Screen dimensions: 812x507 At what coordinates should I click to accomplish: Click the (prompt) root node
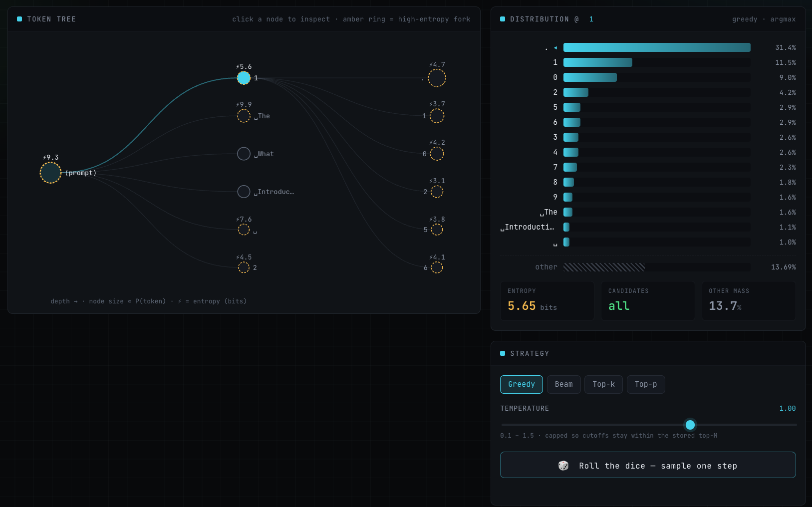tap(50, 173)
